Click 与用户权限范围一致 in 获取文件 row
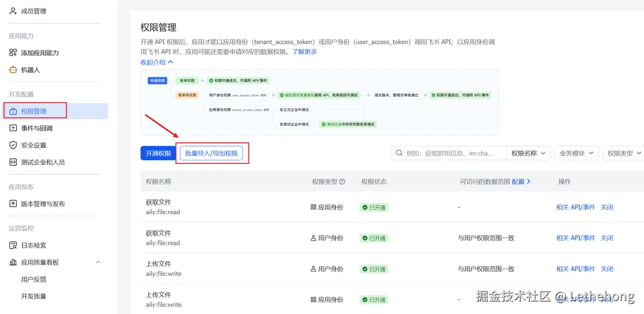 coord(486,238)
